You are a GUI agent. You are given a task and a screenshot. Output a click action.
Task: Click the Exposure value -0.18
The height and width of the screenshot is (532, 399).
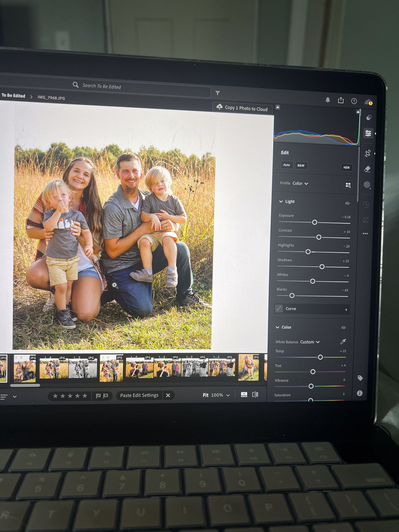coord(346,217)
